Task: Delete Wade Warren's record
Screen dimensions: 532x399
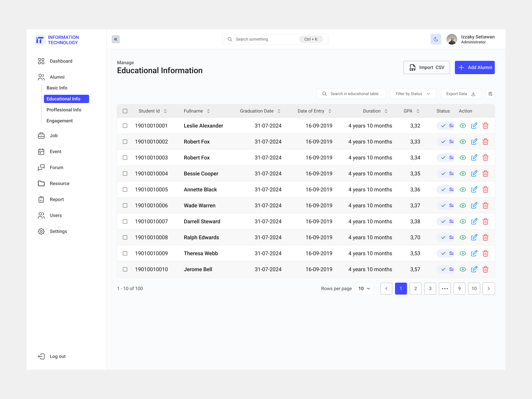Action: [485, 205]
